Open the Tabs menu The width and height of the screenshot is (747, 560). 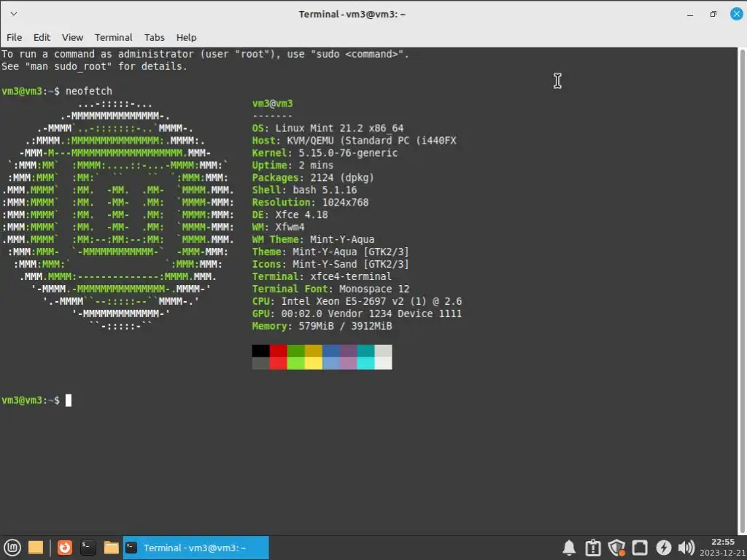155,37
